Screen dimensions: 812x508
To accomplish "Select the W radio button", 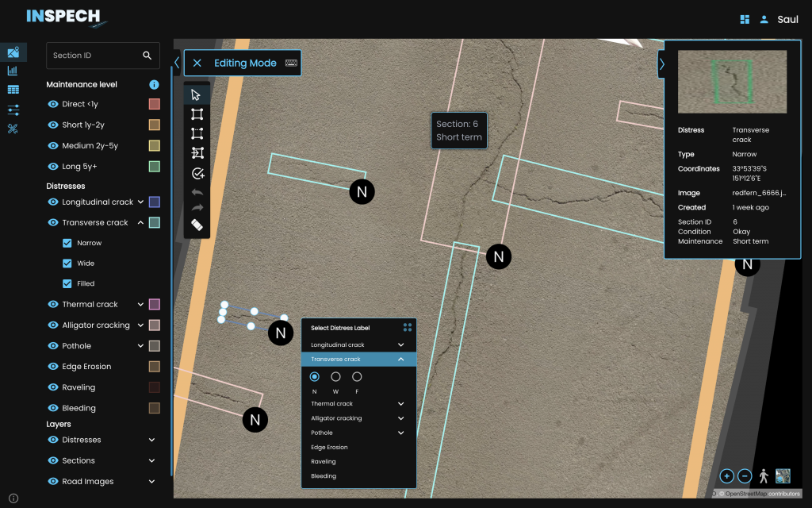I will [x=335, y=377].
